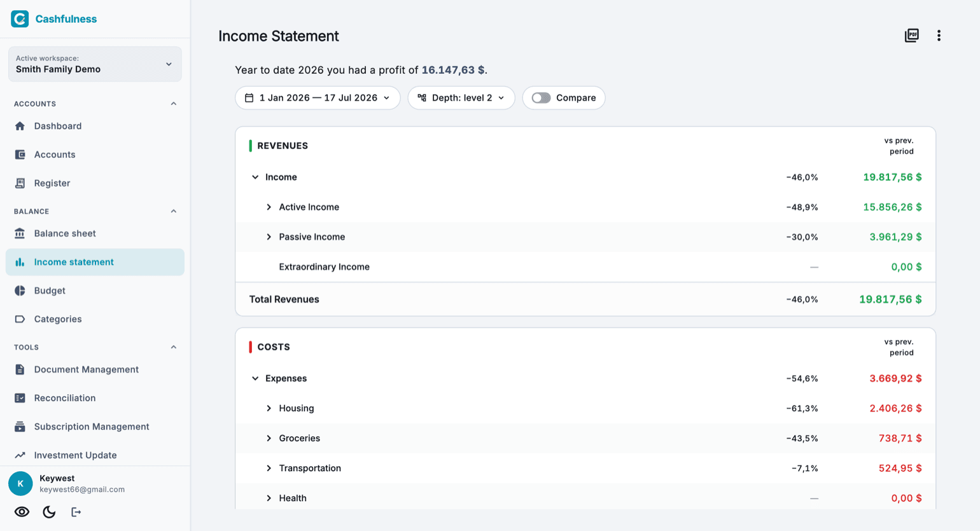Viewport: 980px width, 531px height.
Task: Collapse the Accounts sidebar section
Action: [174, 104]
